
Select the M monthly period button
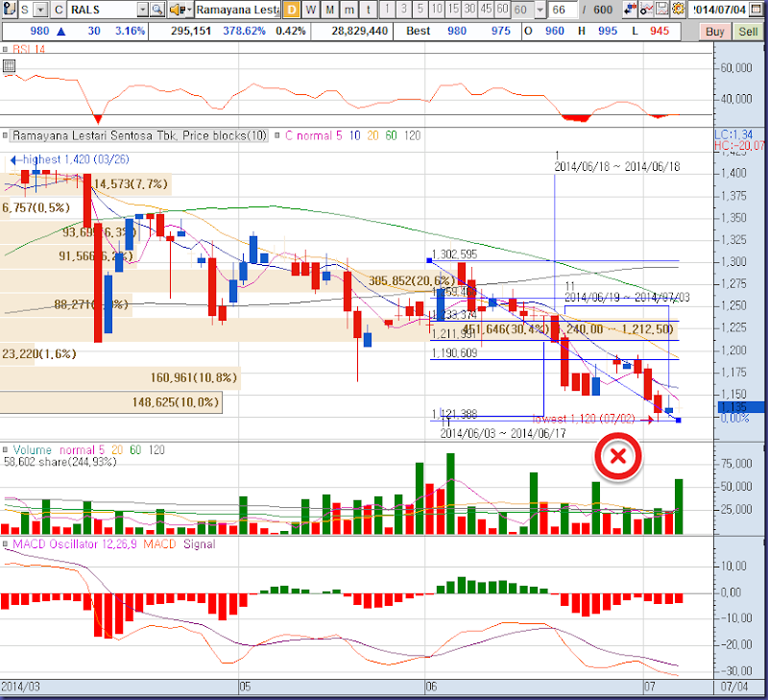329,10
